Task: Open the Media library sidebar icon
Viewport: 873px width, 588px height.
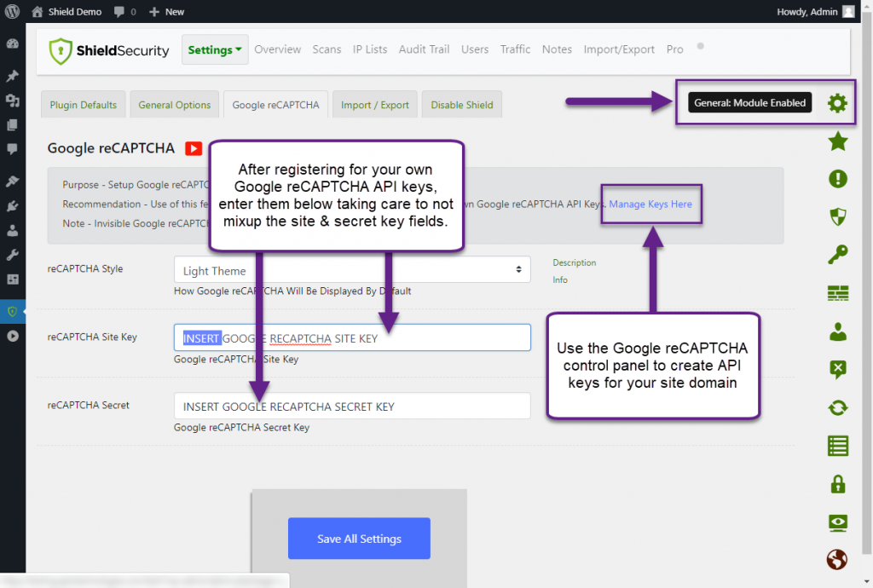Action: [12, 101]
